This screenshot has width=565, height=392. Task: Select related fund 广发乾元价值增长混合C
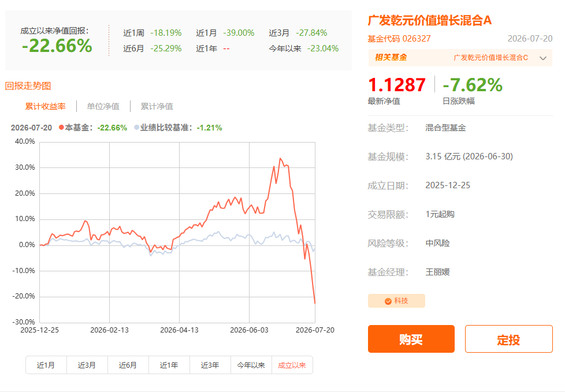click(491, 58)
